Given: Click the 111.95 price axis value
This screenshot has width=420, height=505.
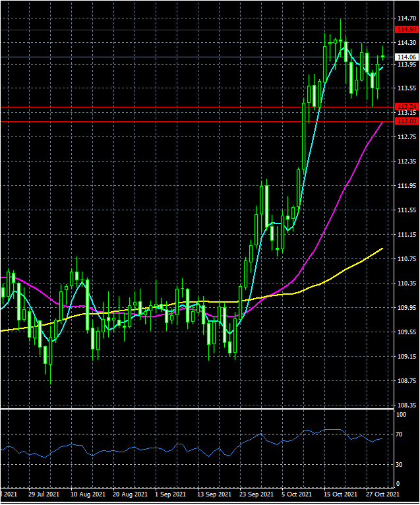Looking at the screenshot, I should [x=407, y=186].
